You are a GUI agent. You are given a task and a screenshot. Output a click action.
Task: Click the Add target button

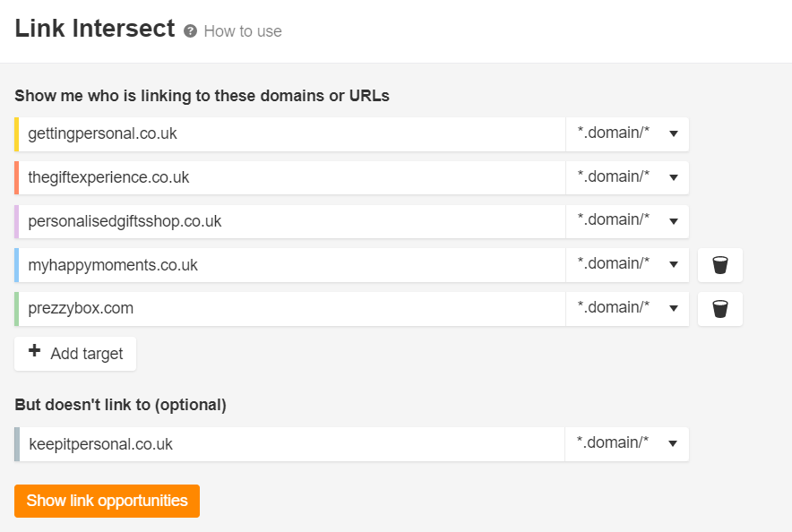[75, 354]
